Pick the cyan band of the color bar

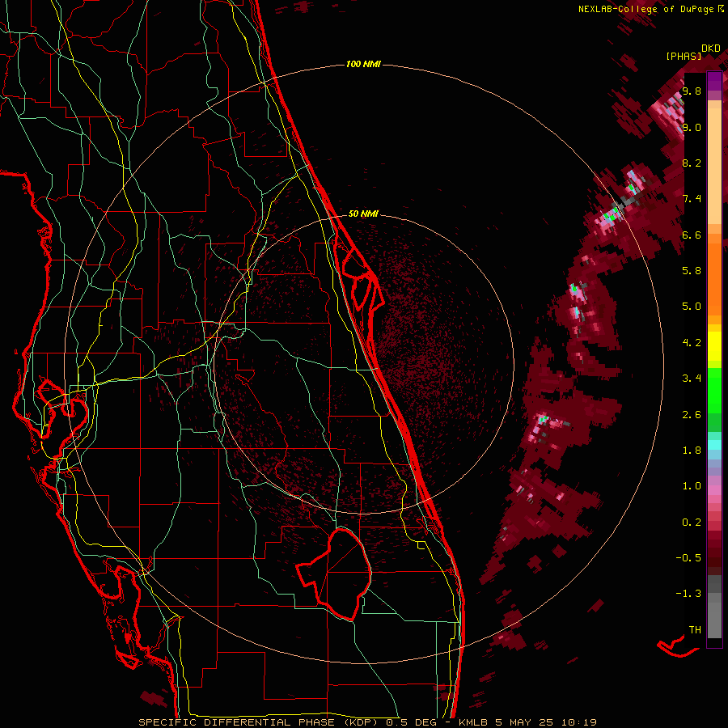(x=714, y=445)
